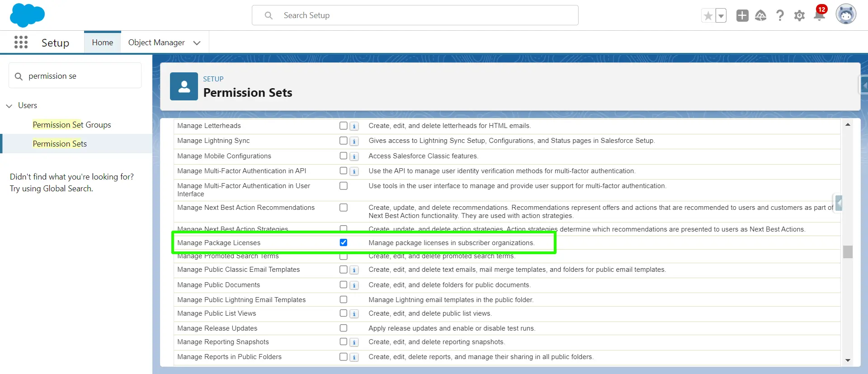Click info icon for Public Classic Email Templates
This screenshot has height=374, width=868.
pyautogui.click(x=354, y=270)
